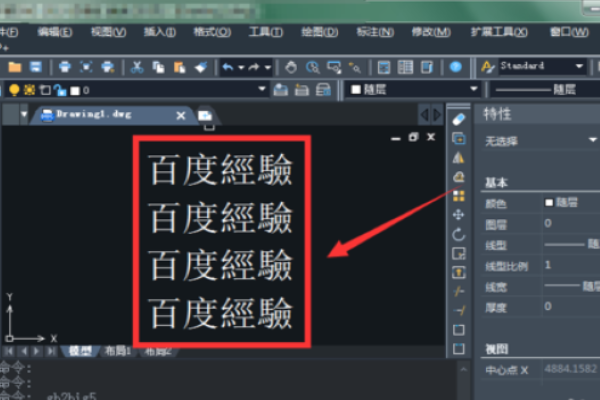Toggle layer on/off with the lightbulb
The height and width of the screenshot is (400, 600).
14,90
